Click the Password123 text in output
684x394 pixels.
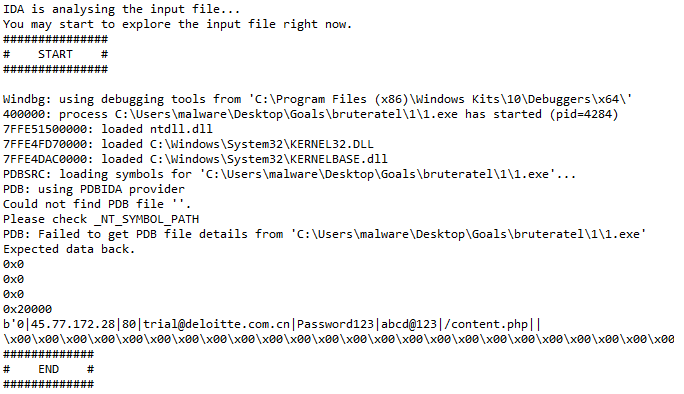[335, 325]
